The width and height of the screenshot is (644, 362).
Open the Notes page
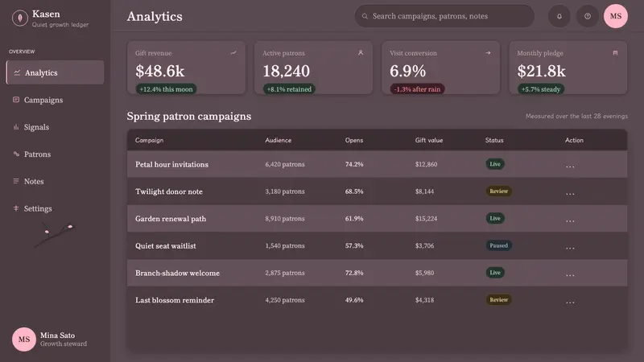pos(55,181)
